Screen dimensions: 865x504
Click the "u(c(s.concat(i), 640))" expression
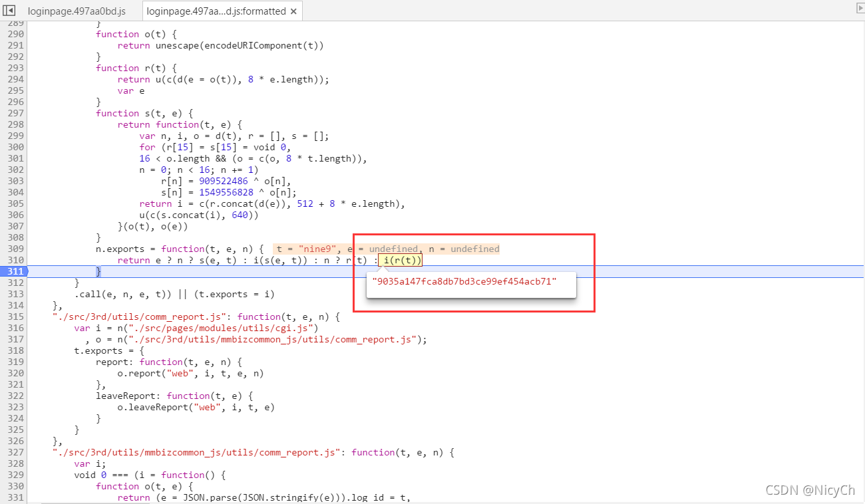pyautogui.click(x=199, y=215)
